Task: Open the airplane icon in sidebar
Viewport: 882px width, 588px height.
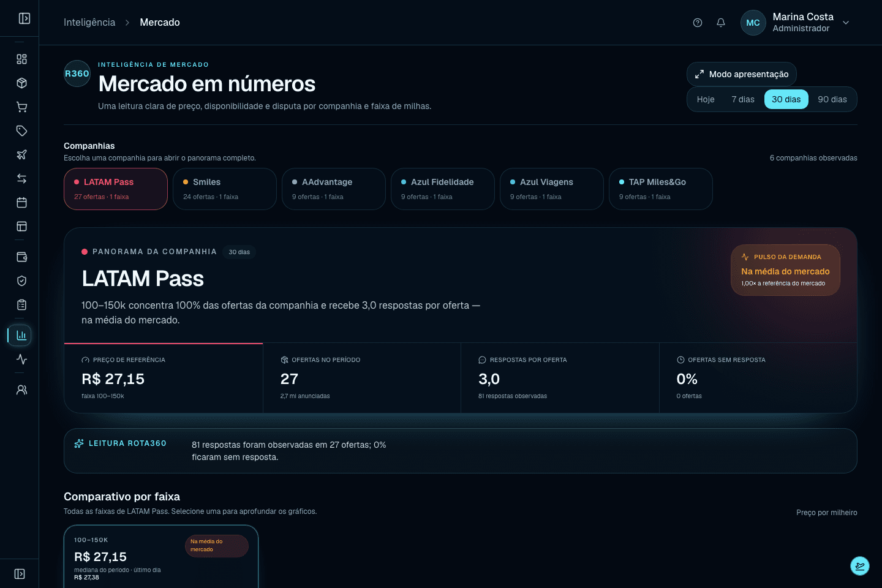Action: [x=21, y=155]
